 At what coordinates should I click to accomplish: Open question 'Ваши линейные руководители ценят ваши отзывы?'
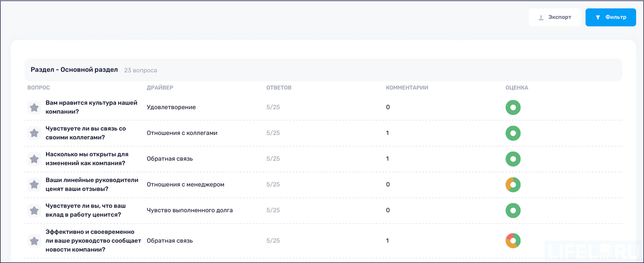pos(92,185)
